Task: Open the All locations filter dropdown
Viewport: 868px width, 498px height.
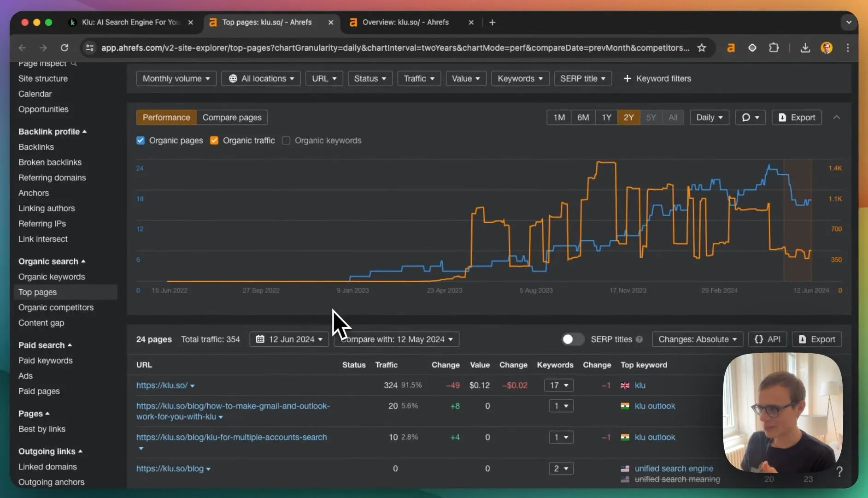Action: 261,78
